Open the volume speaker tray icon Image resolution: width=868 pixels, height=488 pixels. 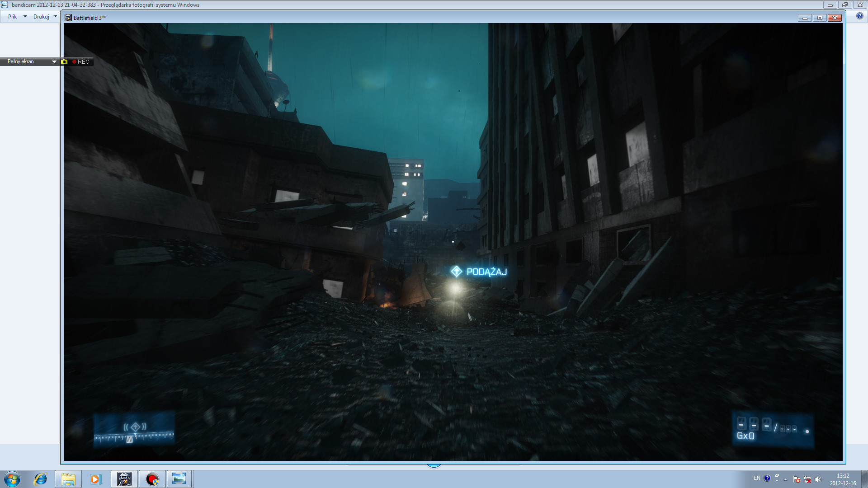[818, 479]
